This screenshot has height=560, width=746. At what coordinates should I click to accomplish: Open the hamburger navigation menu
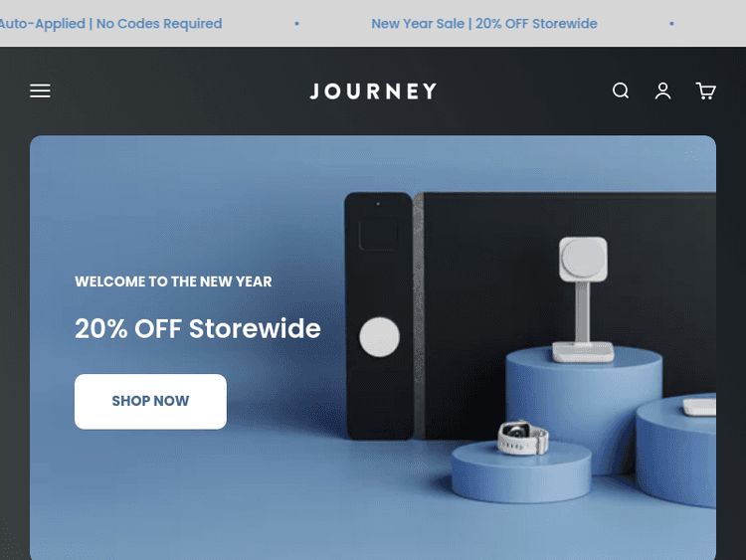pyautogui.click(x=40, y=91)
